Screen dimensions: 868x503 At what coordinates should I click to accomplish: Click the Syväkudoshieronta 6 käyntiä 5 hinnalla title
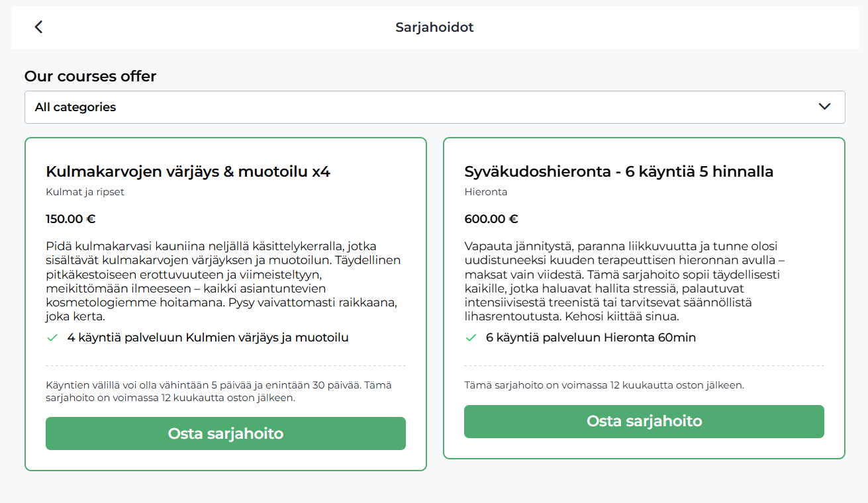619,172
